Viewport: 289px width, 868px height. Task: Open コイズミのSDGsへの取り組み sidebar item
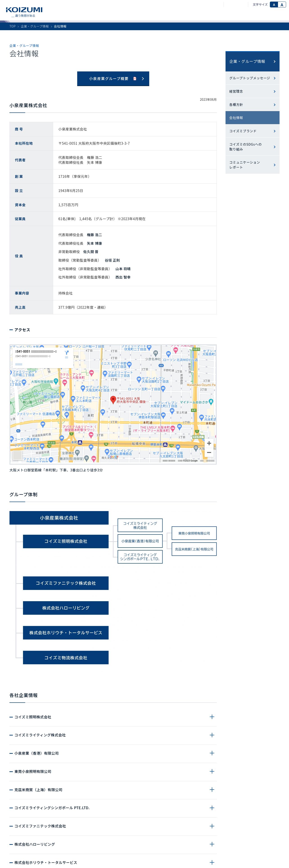pyautogui.click(x=252, y=146)
